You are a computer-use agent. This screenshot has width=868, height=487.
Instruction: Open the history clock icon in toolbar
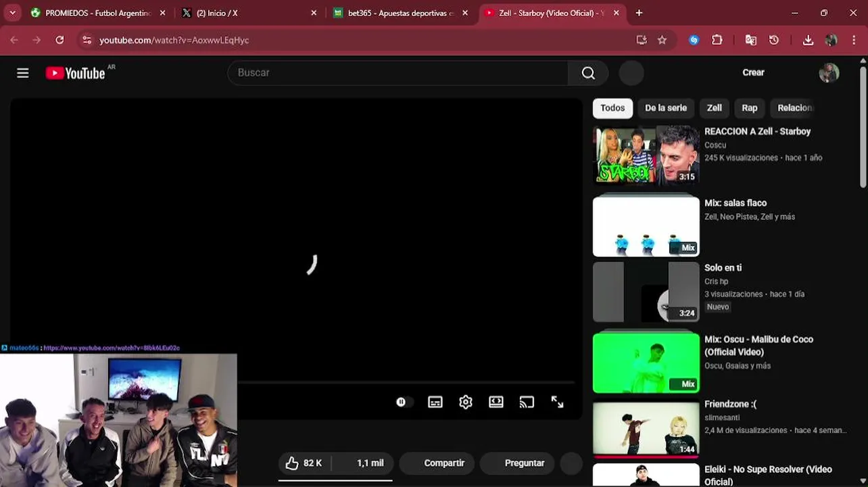pyautogui.click(x=774, y=41)
